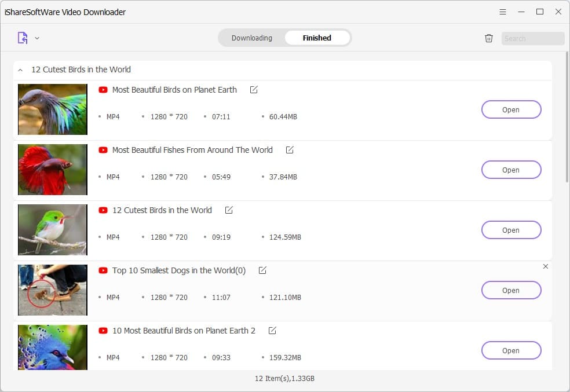Remove "Top 10 Smallest Dogs" from the list
570x392 pixels.
545,266
